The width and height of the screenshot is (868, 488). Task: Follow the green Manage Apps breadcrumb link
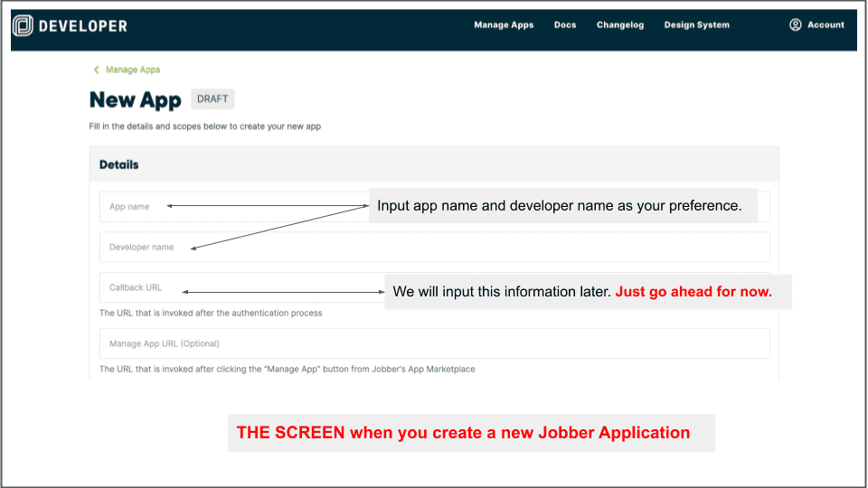click(133, 70)
